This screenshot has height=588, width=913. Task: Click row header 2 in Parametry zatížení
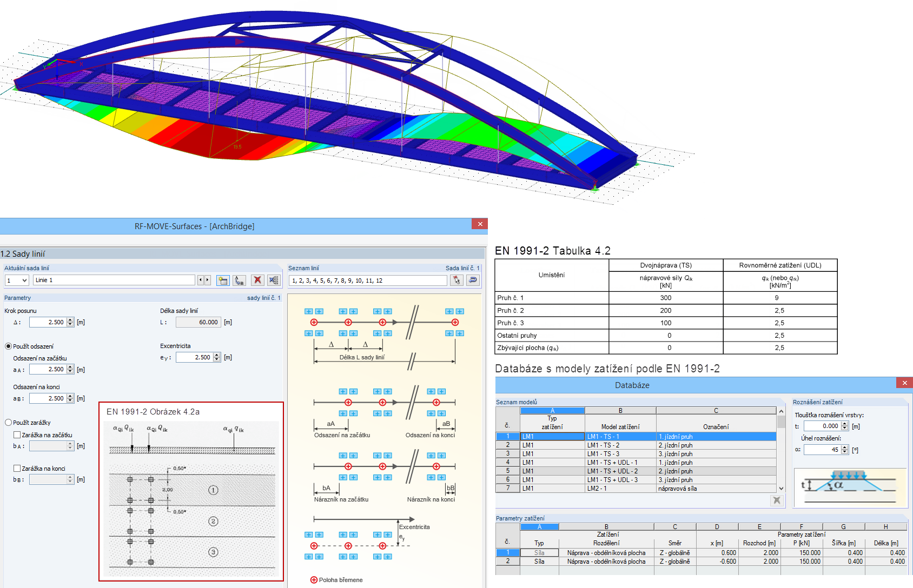coord(508,562)
